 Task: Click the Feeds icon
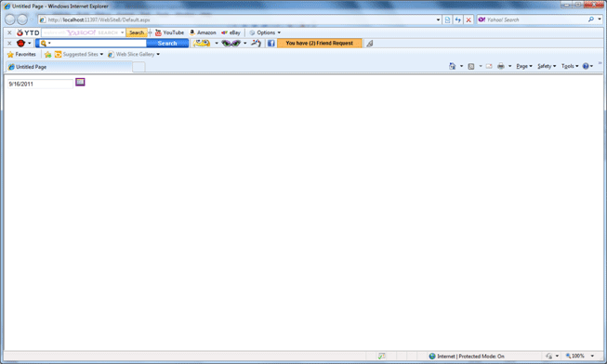(471, 66)
